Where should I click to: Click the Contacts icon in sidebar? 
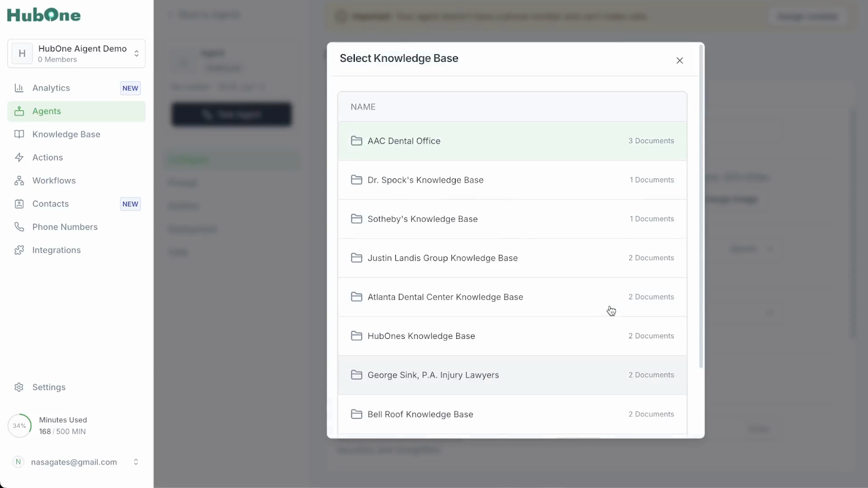coord(19,204)
